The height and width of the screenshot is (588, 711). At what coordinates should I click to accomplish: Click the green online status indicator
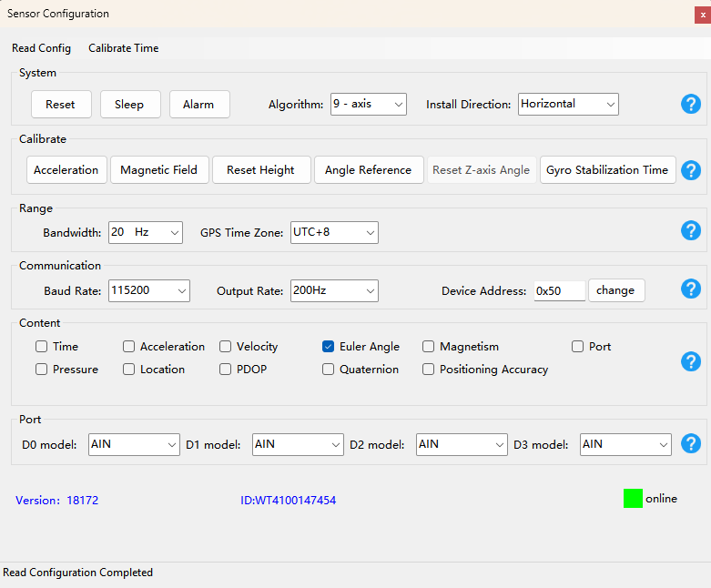click(x=633, y=499)
